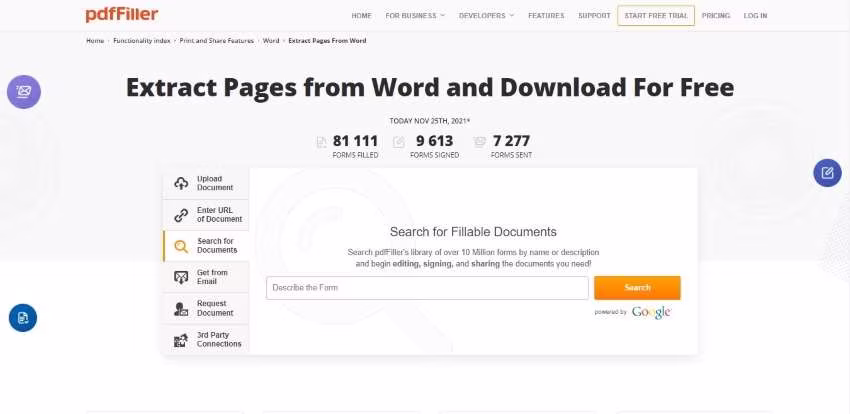The height and width of the screenshot is (414, 850).
Task: Click the FORMS SIGNED label
Action: (434, 156)
